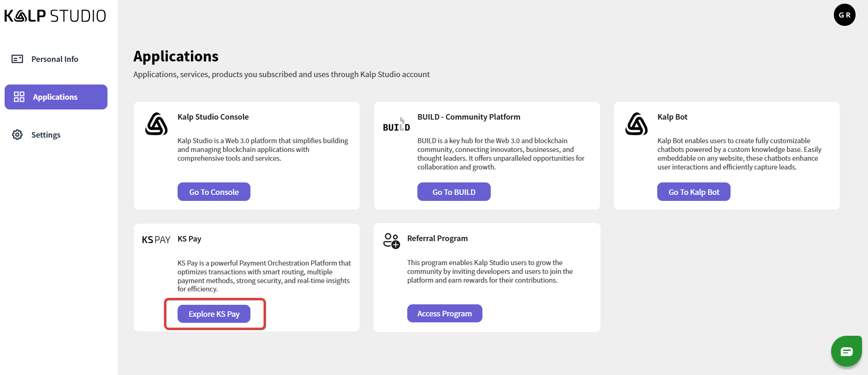Viewport: 868px width, 375px height.
Task: Click the KS PAY logo
Action: tap(156, 240)
